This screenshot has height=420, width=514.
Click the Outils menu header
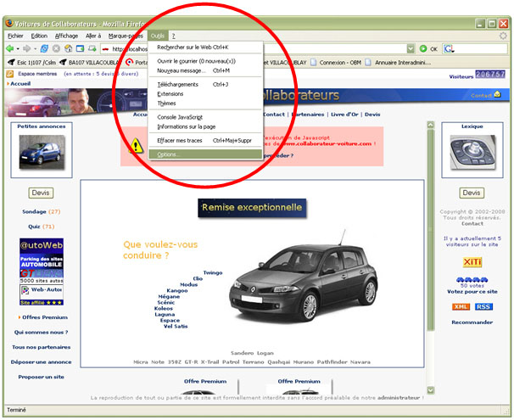pos(158,36)
